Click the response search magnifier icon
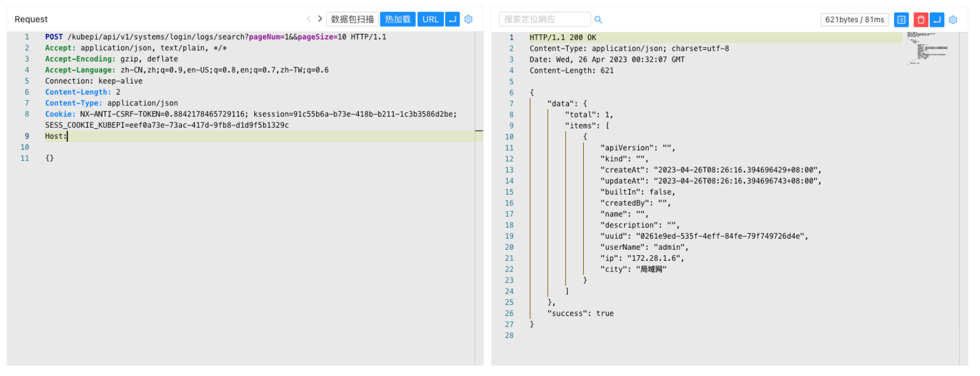980x376 pixels. 598,20
